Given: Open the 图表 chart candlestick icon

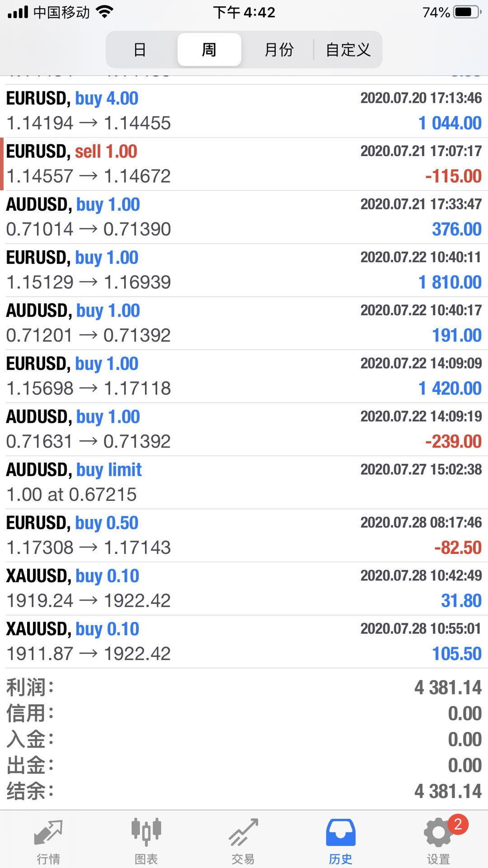Looking at the screenshot, I should tap(146, 832).
